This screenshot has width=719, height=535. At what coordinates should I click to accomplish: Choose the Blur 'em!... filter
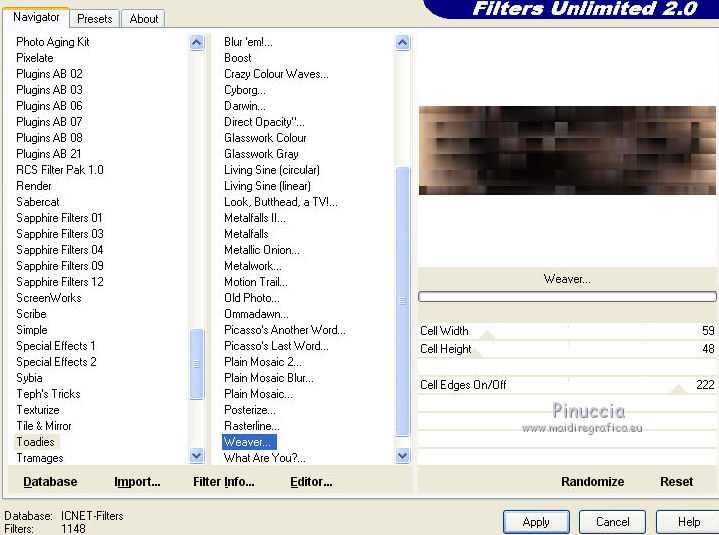[248, 42]
